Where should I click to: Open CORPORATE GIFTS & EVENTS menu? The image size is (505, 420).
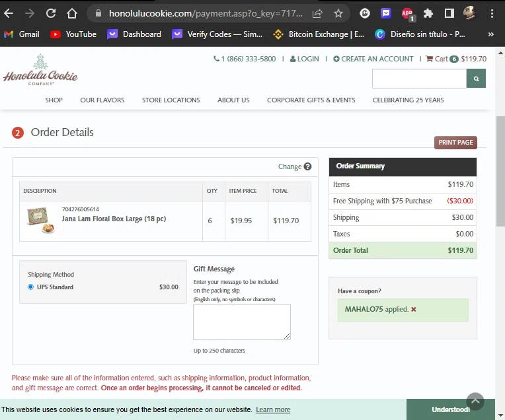point(311,100)
